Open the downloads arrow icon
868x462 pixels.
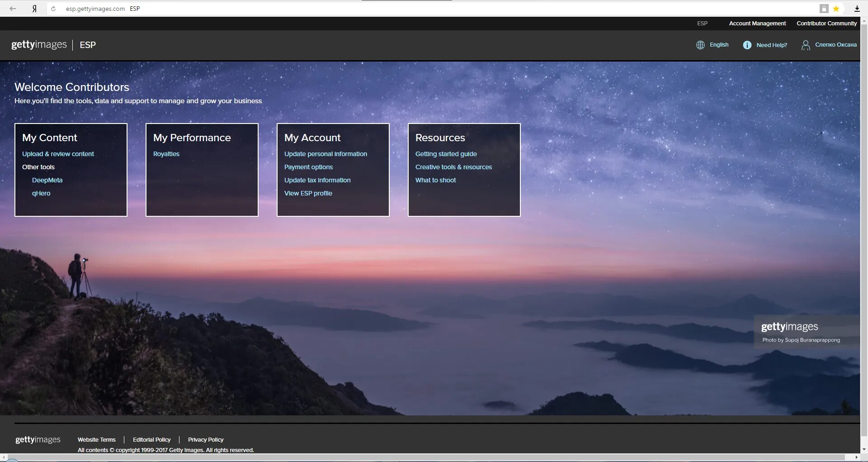(x=857, y=9)
